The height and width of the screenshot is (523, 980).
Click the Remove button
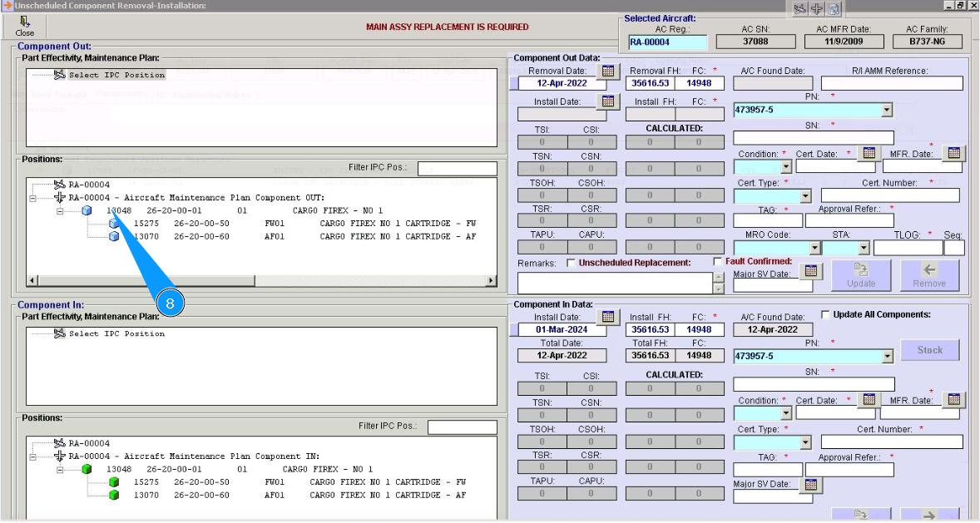click(x=929, y=275)
